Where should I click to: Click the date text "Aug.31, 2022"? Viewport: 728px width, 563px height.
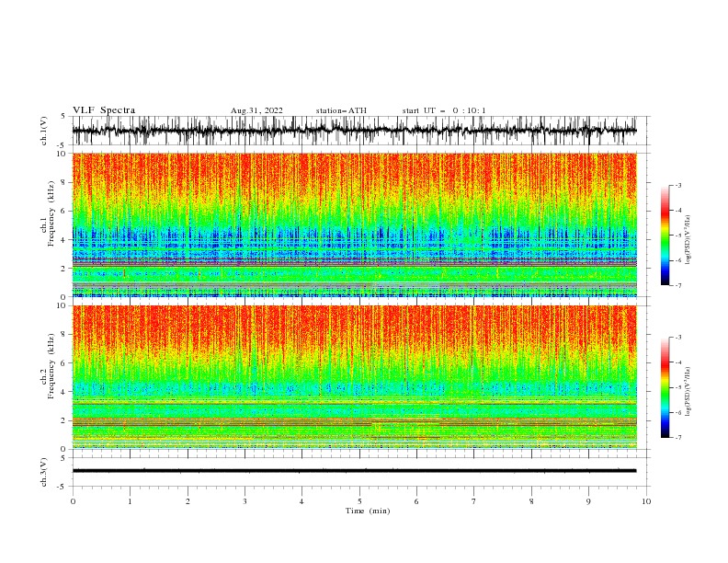(256, 110)
